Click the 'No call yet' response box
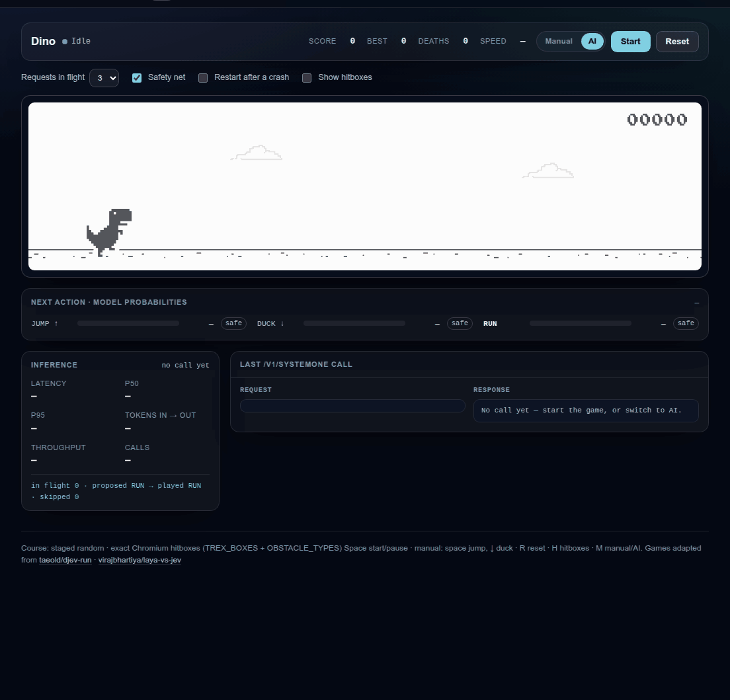This screenshot has height=700, width=730. [x=586, y=410]
